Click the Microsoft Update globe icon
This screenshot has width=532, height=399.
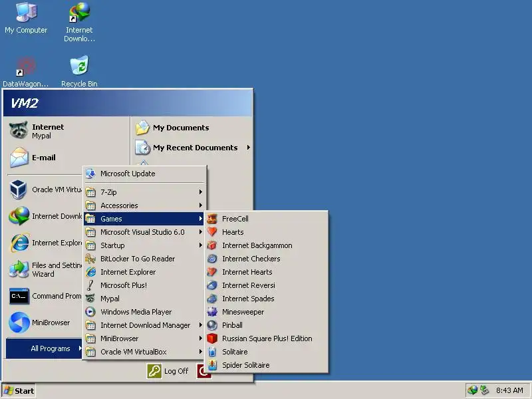pyautogui.click(x=90, y=174)
